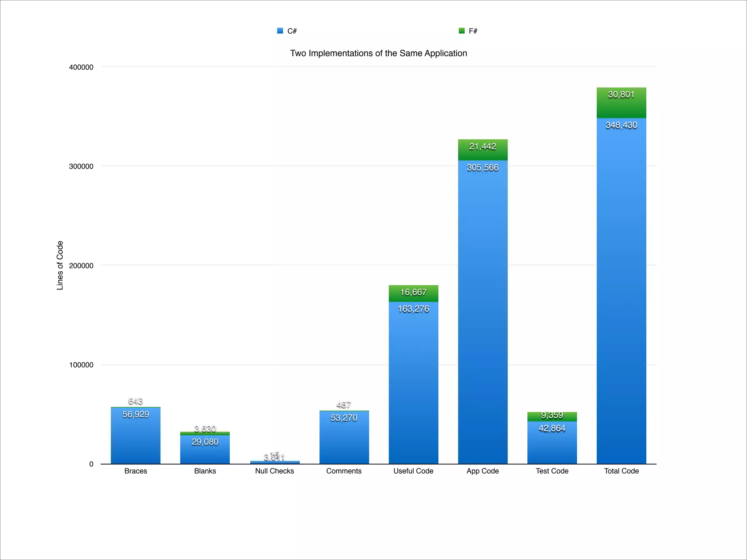Click the Lines of Code axis label

(60, 265)
